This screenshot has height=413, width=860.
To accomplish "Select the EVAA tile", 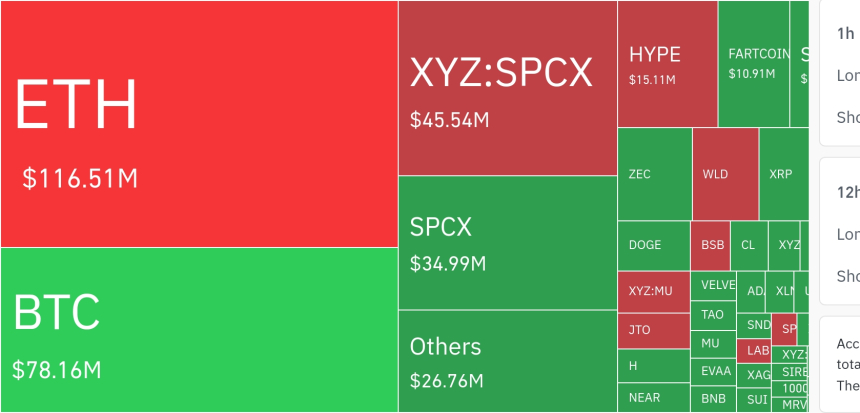I will 713,372.
